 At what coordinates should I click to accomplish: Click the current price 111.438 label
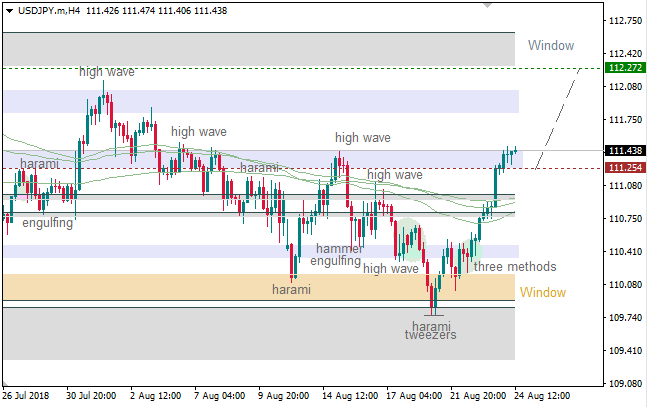[625, 151]
